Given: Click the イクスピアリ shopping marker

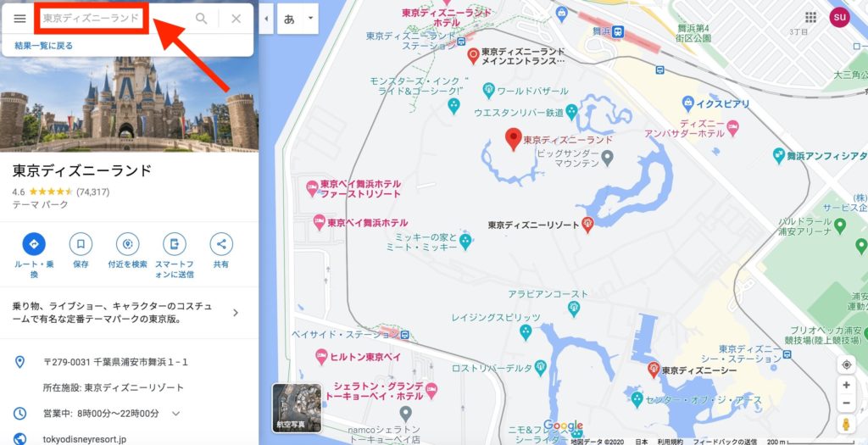Looking at the screenshot, I should (x=687, y=103).
